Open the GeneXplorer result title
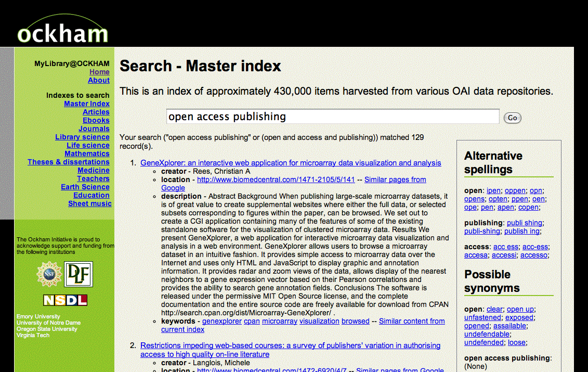Image resolution: width=588 pixels, height=372 pixels. [291, 163]
